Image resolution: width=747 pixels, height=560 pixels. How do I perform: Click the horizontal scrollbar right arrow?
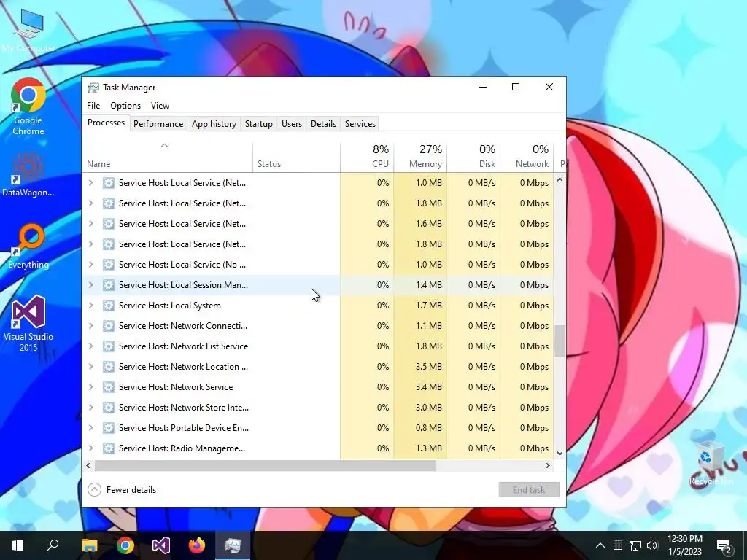547,465
